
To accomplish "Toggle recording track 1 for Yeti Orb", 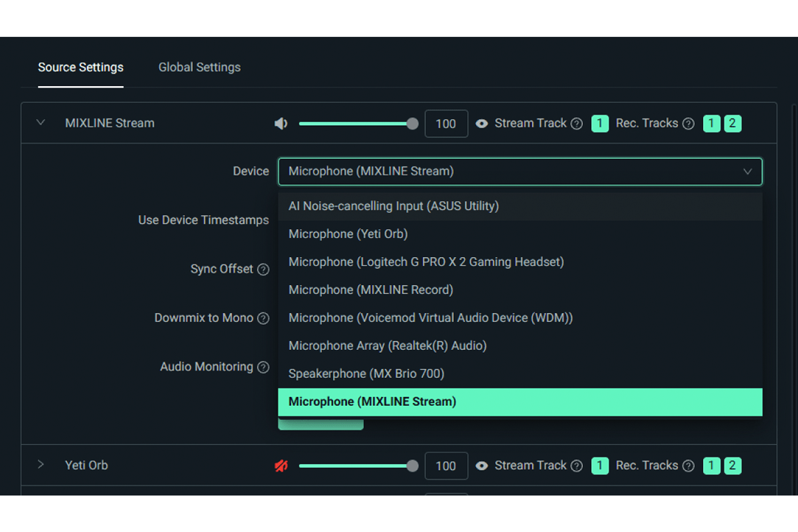I will click(712, 466).
